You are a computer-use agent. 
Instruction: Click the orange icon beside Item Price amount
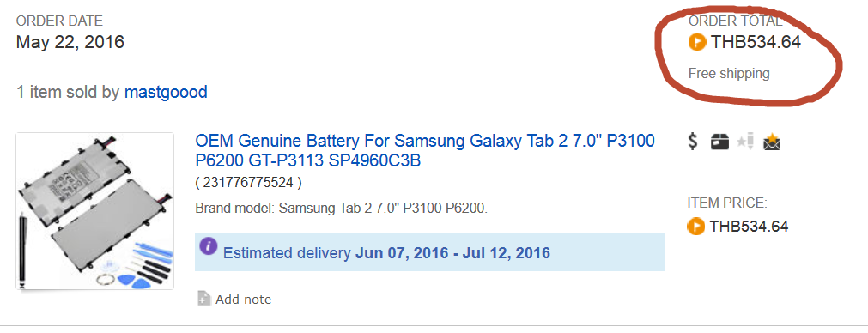click(x=695, y=227)
